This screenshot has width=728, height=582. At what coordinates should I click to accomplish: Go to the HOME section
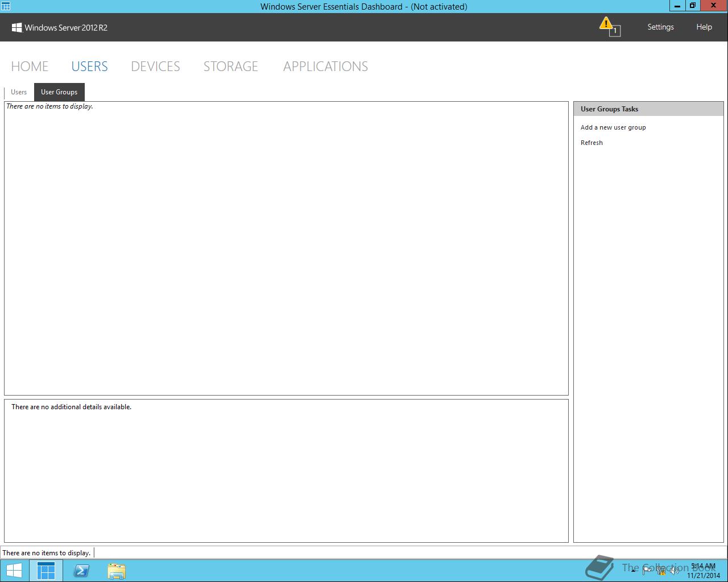tap(30, 66)
